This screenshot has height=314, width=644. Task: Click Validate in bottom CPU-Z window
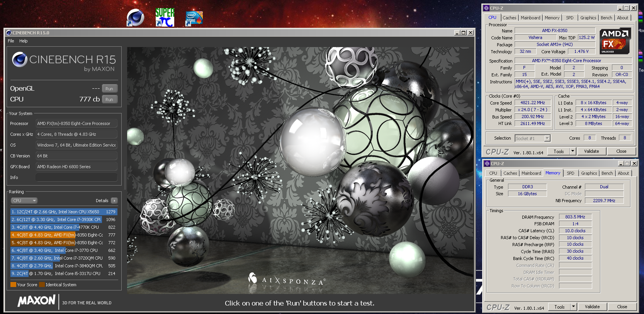coord(592,307)
